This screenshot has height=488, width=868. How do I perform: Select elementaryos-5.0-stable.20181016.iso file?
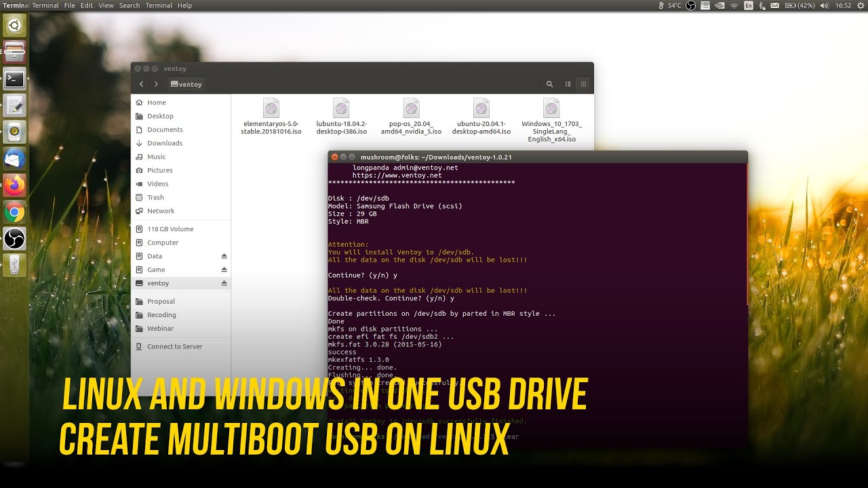tap(271, 117)
